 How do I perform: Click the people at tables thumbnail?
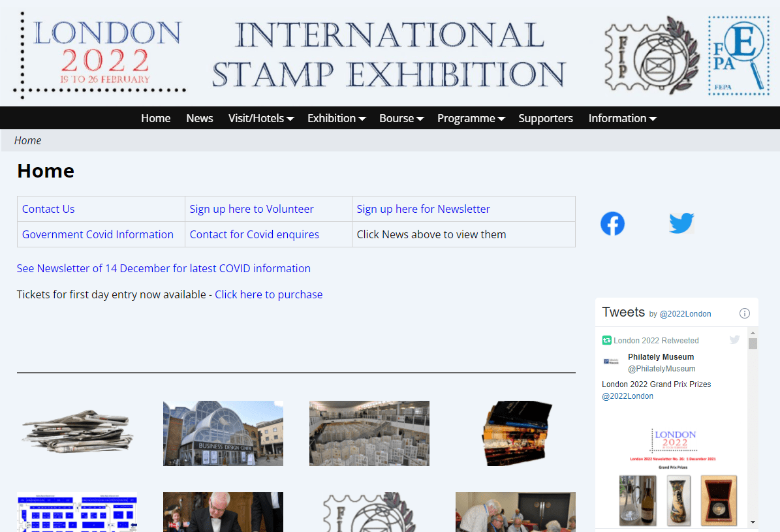click(516, 512)
